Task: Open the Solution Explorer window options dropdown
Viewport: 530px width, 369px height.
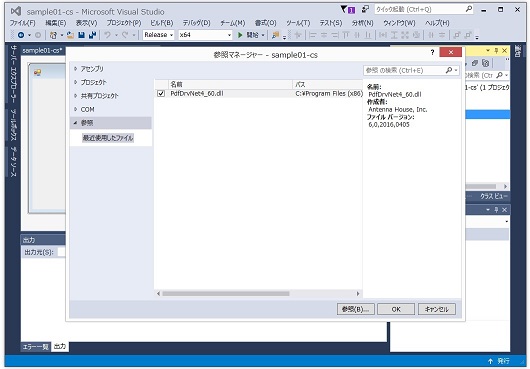Action: (x=488, y=50)
